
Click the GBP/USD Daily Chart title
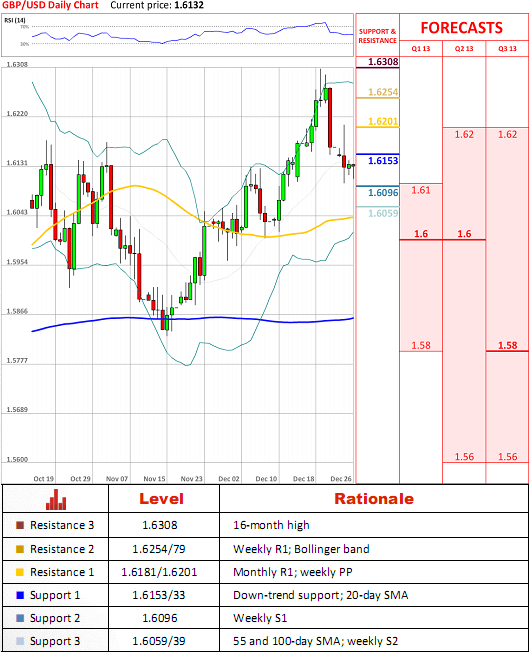[x=50, y=5]
